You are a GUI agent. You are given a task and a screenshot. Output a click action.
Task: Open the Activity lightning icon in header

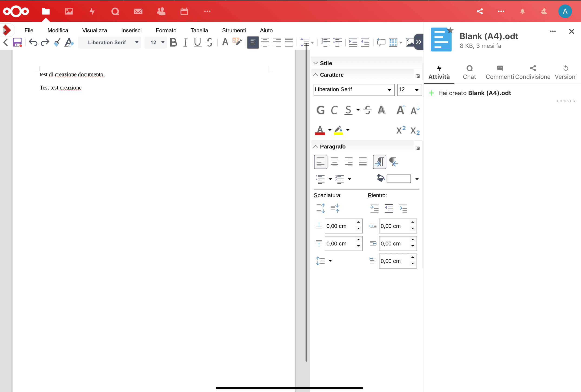pos(92,11)
